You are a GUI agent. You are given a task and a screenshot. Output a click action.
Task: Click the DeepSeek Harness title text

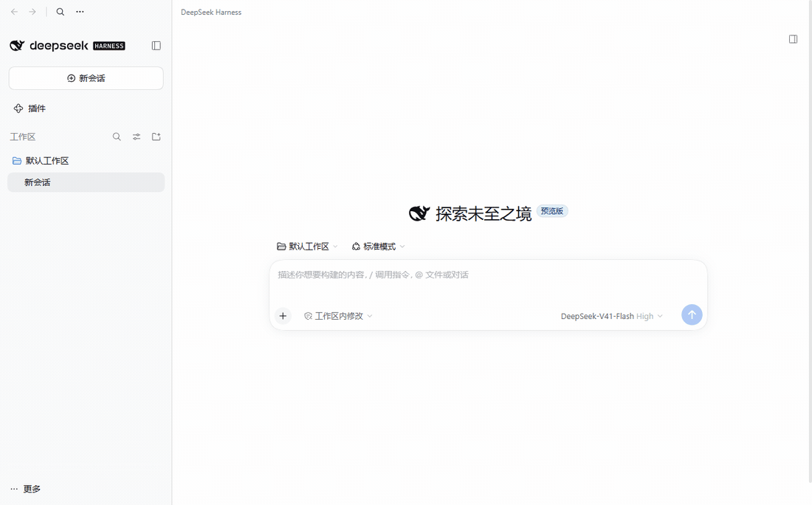[211, 12]
